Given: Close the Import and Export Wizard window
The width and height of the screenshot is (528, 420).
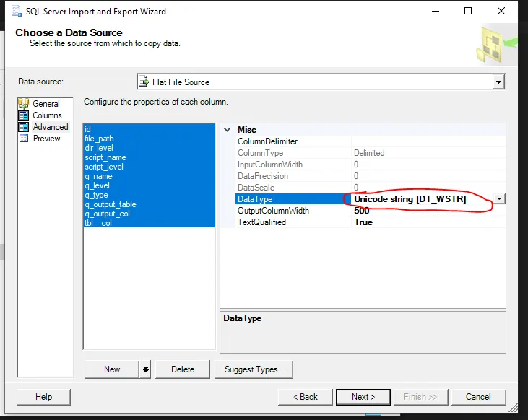Looking at the screenshot, I should [501, 11].
